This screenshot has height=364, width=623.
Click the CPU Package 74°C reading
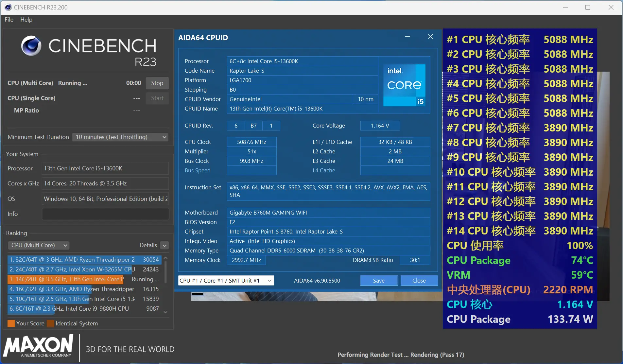coord(520,260)
